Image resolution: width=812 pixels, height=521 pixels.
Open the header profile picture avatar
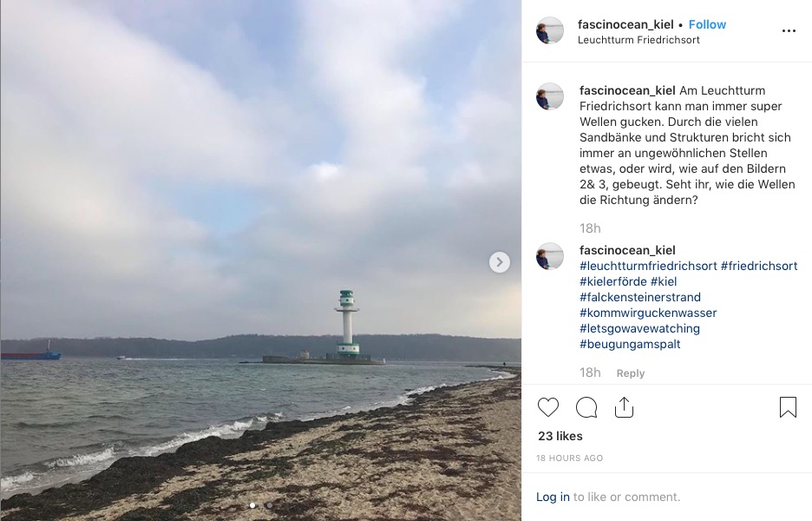pyautogui.click(x=549, y=30)
